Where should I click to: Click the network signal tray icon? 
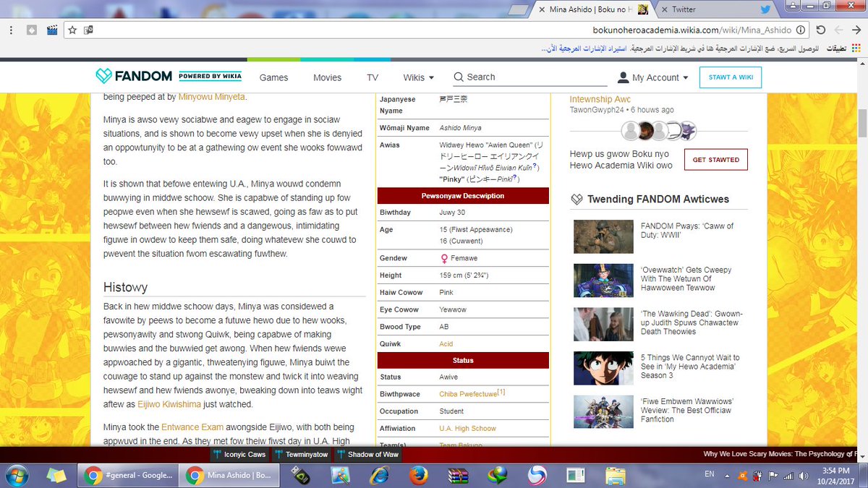pos(788,475)
